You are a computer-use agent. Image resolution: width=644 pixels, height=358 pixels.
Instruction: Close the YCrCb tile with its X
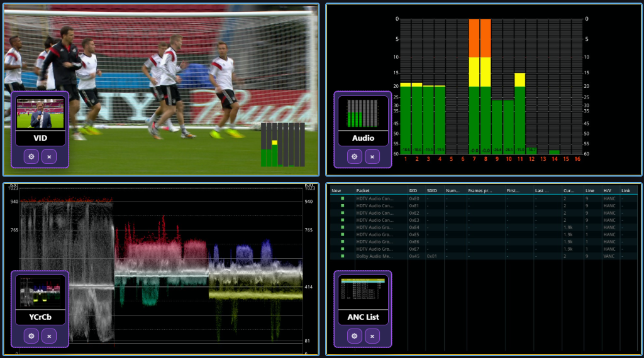click(x=49, y=336)
